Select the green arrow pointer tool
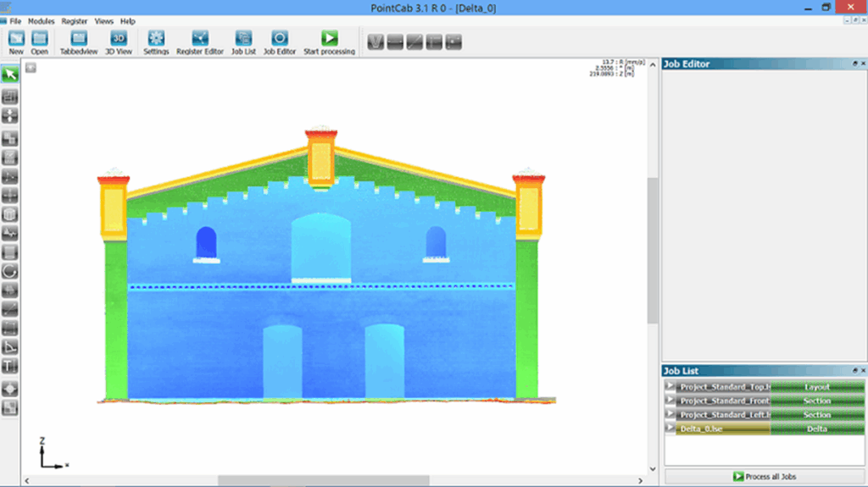Screen dimensions: 868x487 (x=10, y=75)
